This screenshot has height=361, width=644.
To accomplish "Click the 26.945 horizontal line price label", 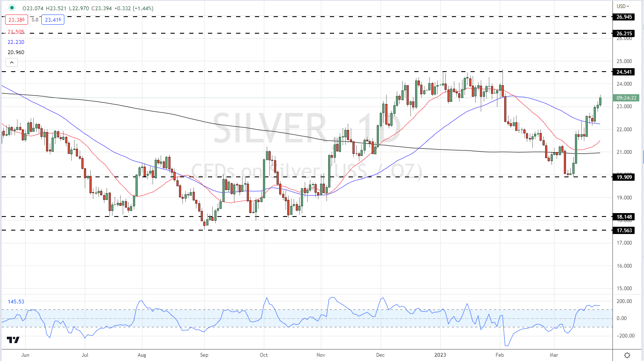I will click(x=624, y=17).
